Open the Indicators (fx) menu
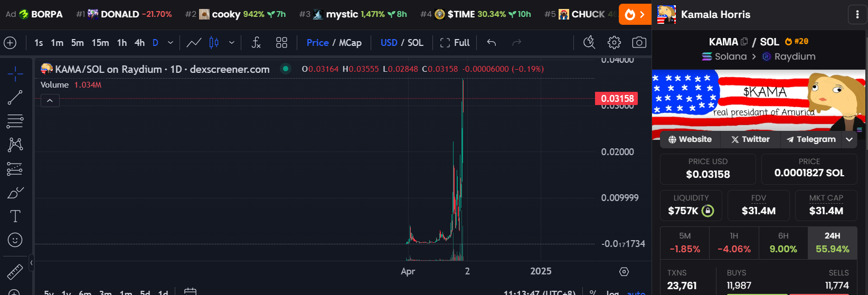Image resolution: width=868 pixels, height=295 pixels. pyautogui.click(x=256, y=43)
